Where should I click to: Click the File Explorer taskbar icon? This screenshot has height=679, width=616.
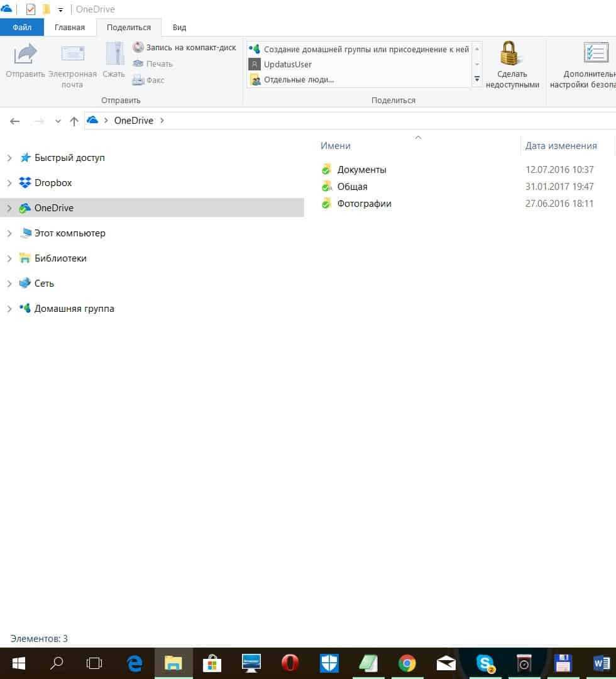[x=173, y=663]
